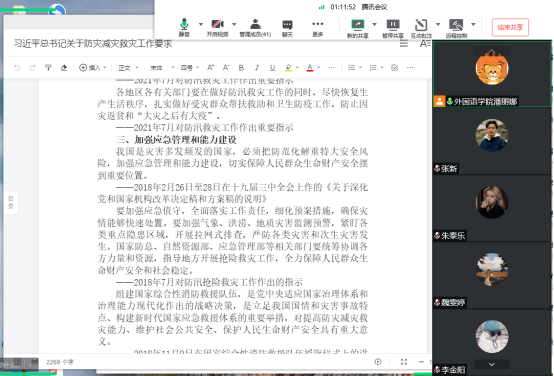Viewport: 554px width, 376px height.
Task: Mute the microphone in the meeting toolbar
Action: tap(184, 28)
